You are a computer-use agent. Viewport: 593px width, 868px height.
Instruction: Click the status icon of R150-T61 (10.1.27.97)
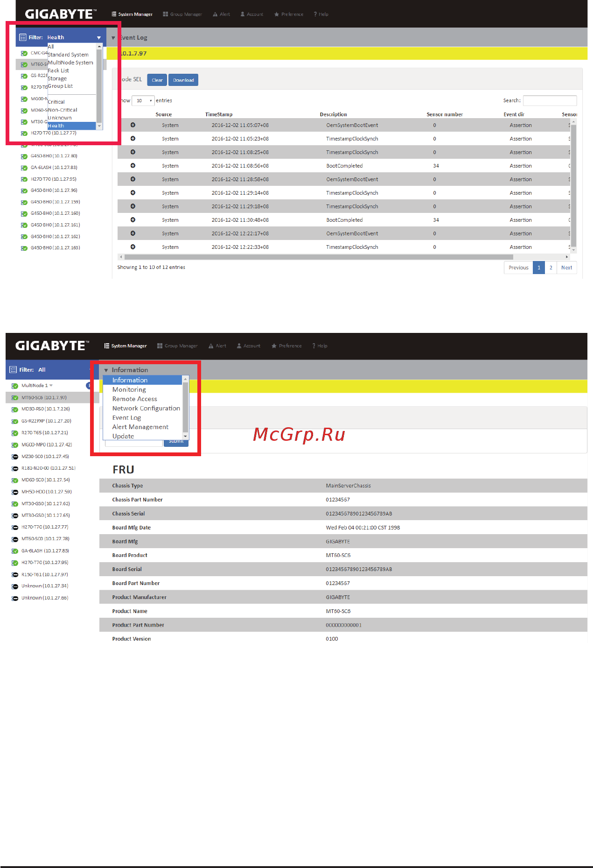(15, 575)
